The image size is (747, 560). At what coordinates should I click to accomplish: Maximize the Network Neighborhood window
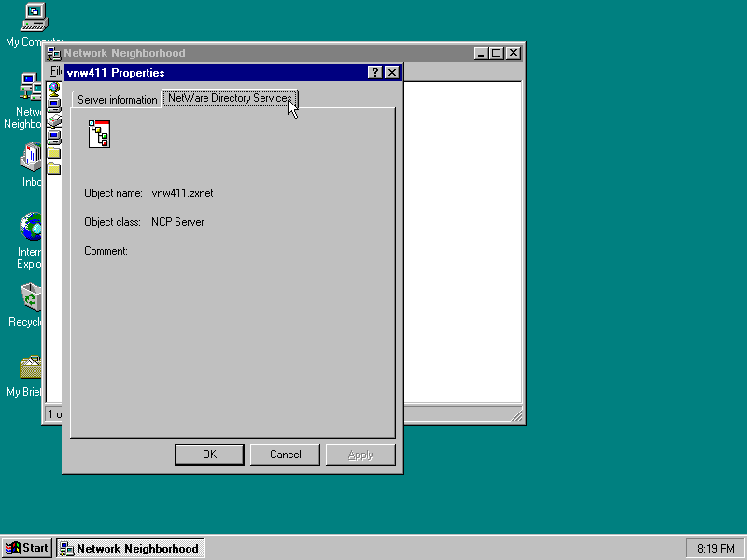pyautogui.click(x=496, y=53)
